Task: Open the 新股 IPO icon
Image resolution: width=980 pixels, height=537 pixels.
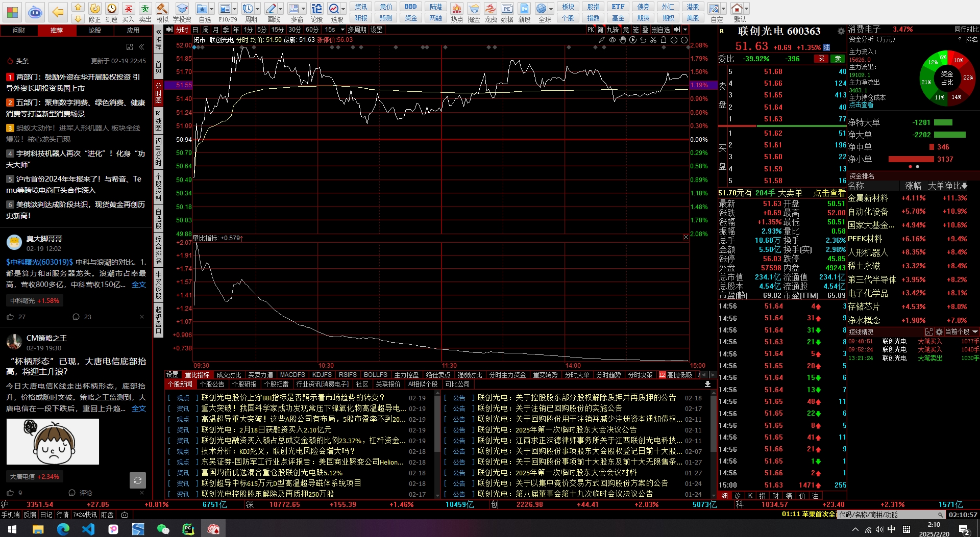Action: [524, 12]
